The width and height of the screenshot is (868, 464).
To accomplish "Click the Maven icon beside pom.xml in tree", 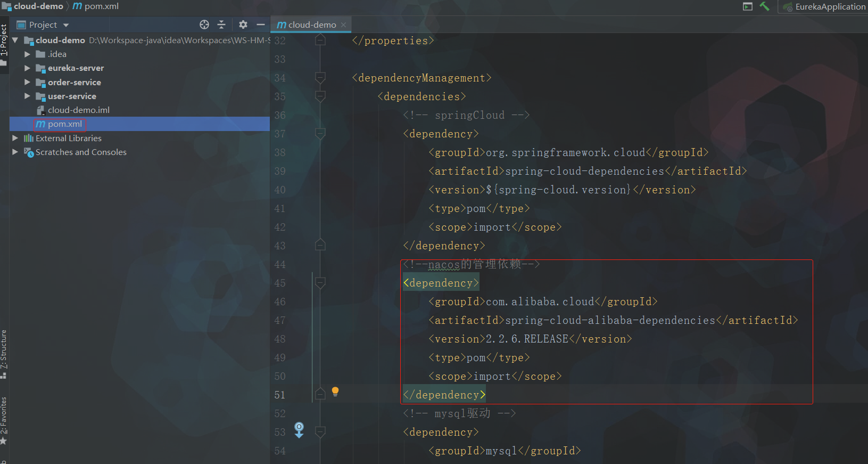I will pos(40,124).
